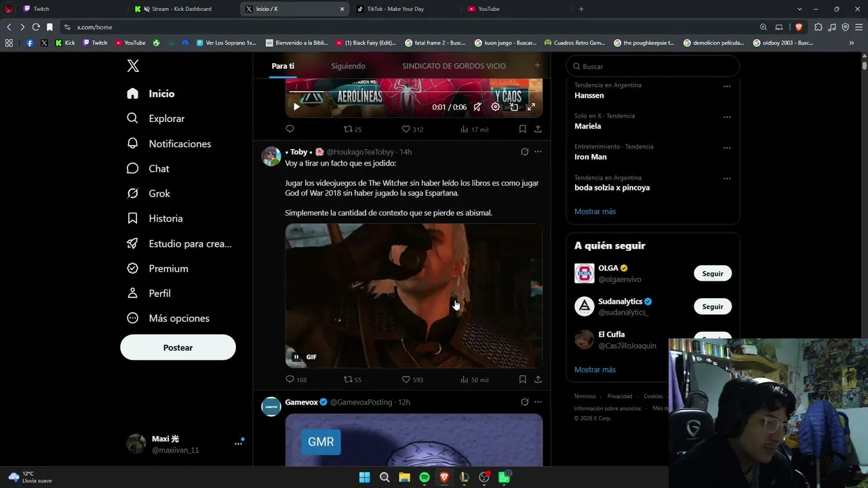Bookmark this page in the toolbar
868x488 pixels.
click(50, 27)
